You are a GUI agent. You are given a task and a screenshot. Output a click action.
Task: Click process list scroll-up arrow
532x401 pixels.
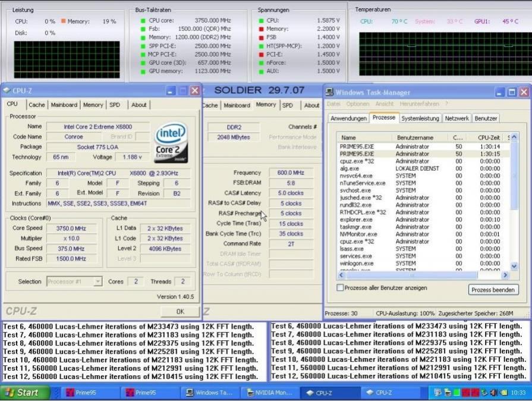[514, 137]
